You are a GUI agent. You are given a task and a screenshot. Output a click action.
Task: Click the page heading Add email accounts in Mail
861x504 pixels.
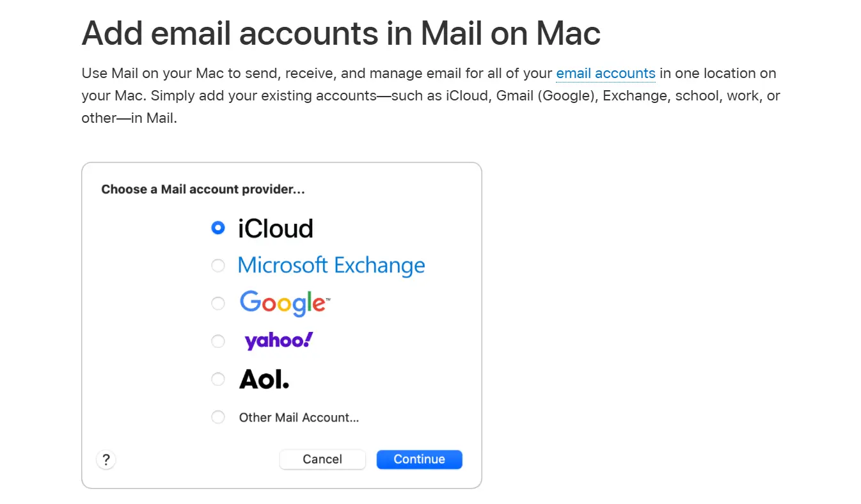pyautogui.click(x=340, y=33)
